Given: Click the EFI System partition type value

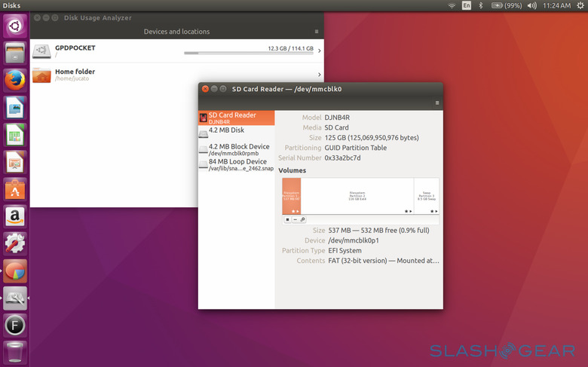Looking at the screenshot, I should click(x=345, y=250).
